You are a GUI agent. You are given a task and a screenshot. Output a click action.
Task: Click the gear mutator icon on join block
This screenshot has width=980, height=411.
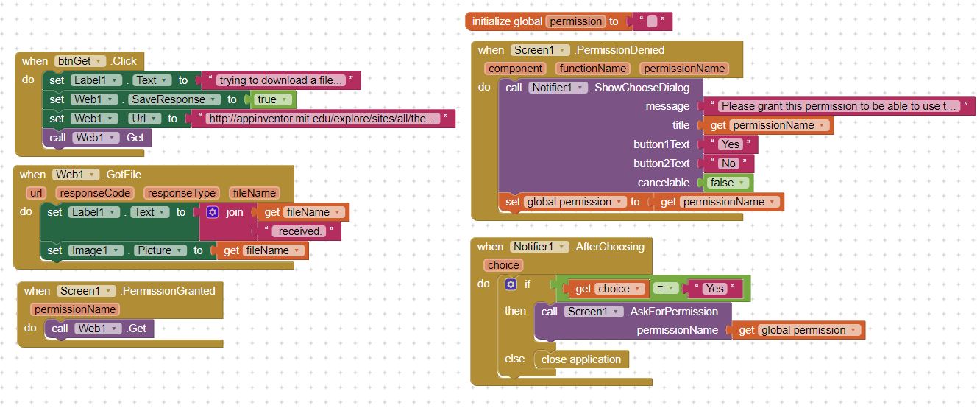point(213,212)
